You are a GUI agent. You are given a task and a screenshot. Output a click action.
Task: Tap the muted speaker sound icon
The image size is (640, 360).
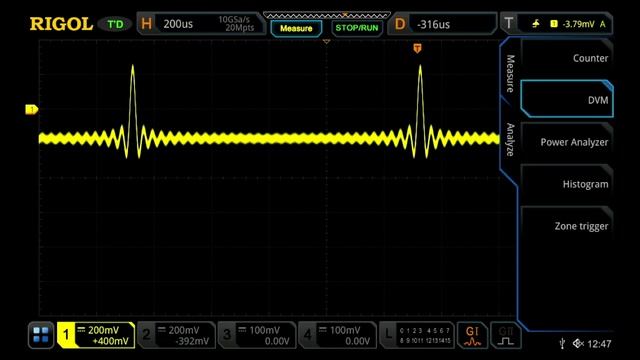pos(578,344)
